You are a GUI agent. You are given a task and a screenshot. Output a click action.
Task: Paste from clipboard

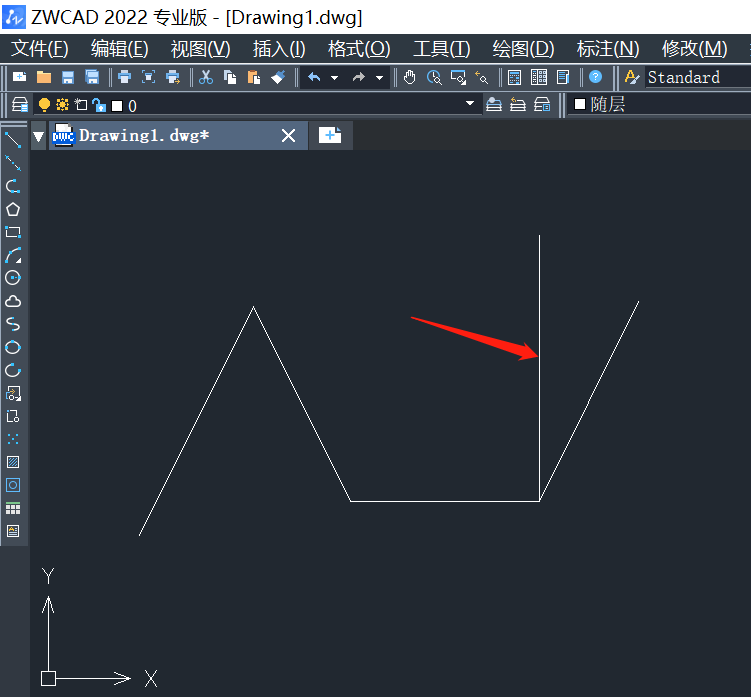(x=254, y=77)
